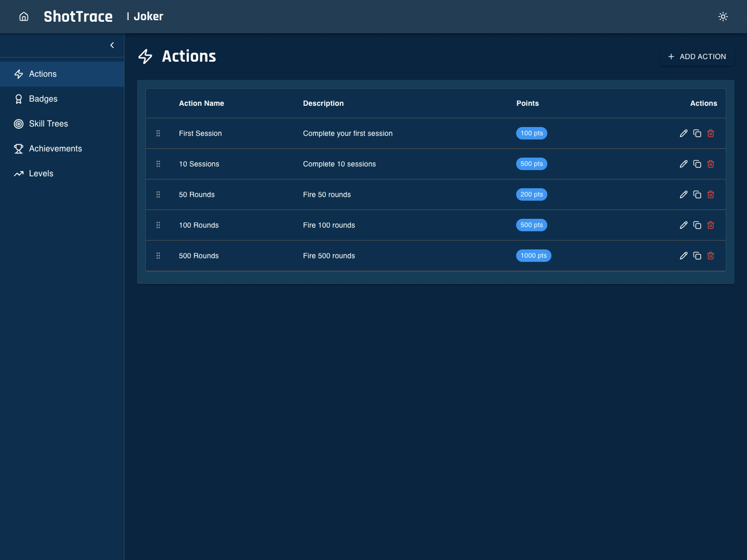The image size is (747, 560).
Task: Edit the 50 Rounds action
Action: click(684, 194)
